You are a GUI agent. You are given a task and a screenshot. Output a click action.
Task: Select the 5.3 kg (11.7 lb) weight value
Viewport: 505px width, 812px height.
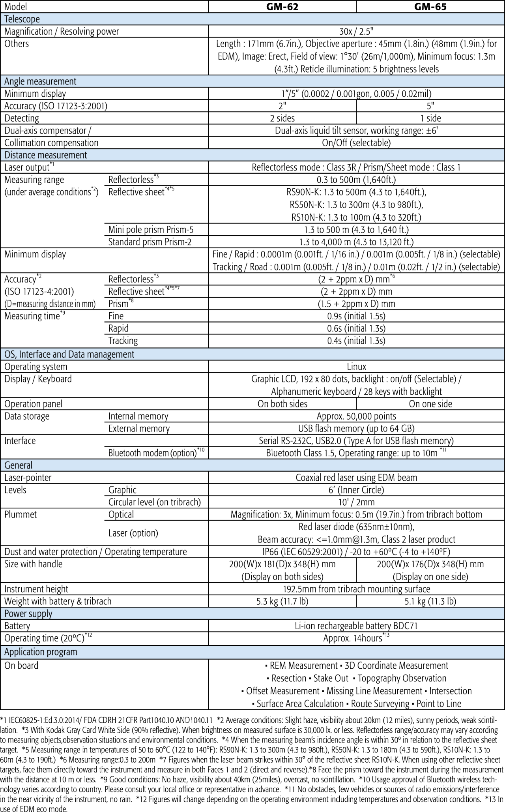tap(282, 601)
